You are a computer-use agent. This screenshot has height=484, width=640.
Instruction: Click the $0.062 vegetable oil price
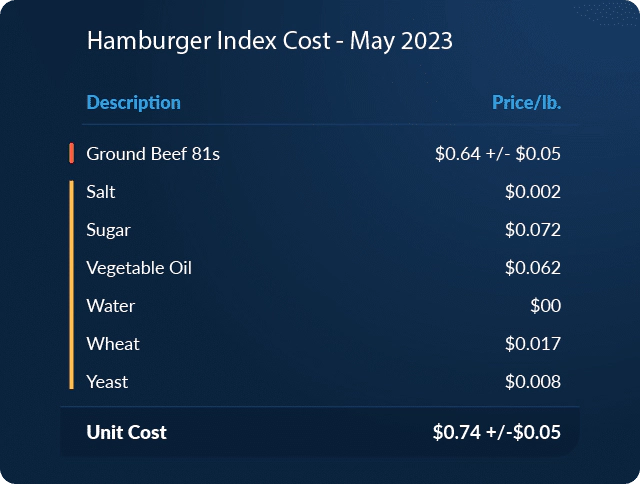[x=532, y=268]
